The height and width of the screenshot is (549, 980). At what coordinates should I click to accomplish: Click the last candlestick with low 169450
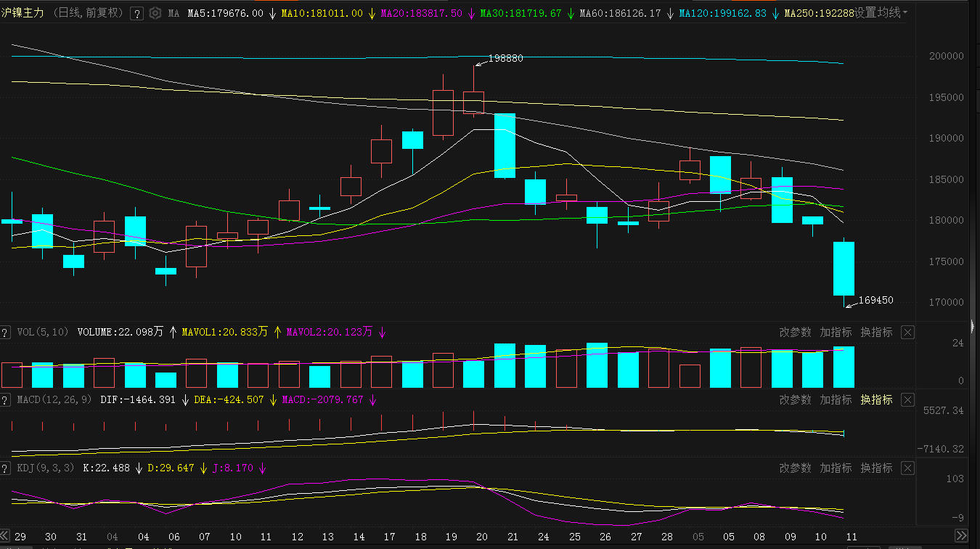click(x=844, y=269)
